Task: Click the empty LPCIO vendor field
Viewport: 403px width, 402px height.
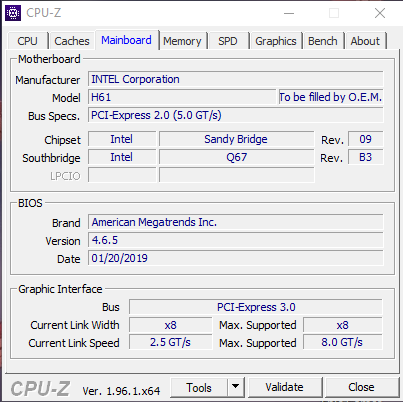Action: [x=122, y=175]
